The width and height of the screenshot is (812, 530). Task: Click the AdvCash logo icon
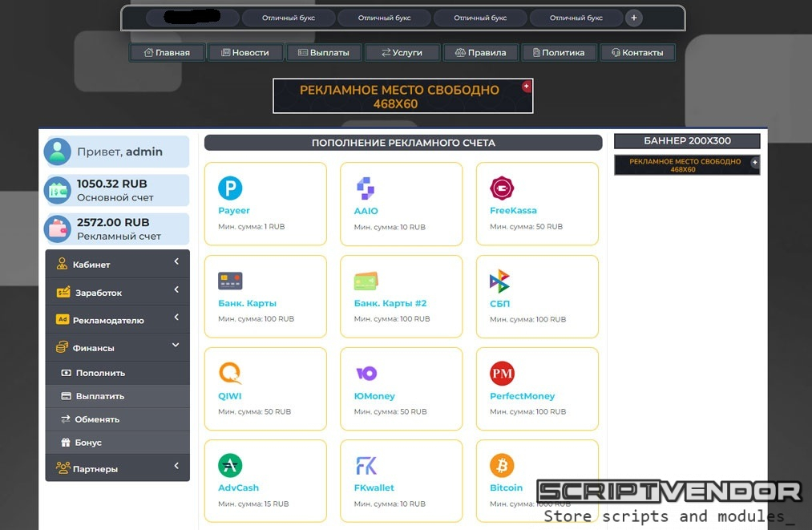pyautogui.click(x=230, y=465)
